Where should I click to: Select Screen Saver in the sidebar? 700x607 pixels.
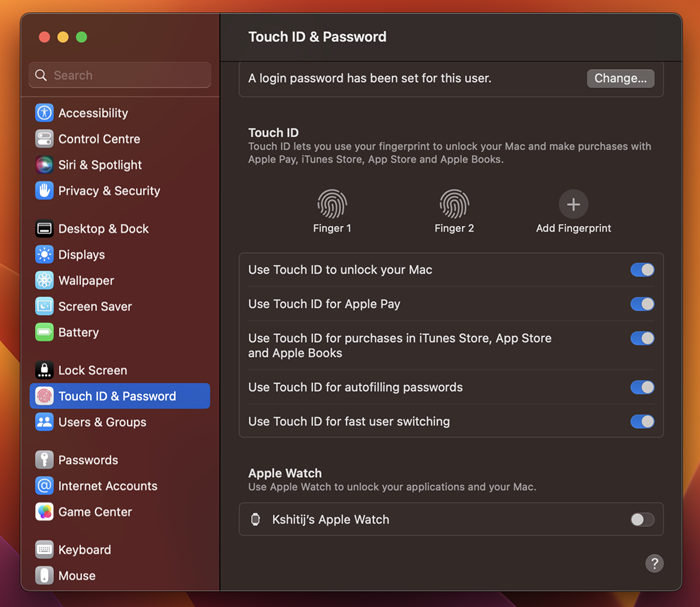point(120,306)
